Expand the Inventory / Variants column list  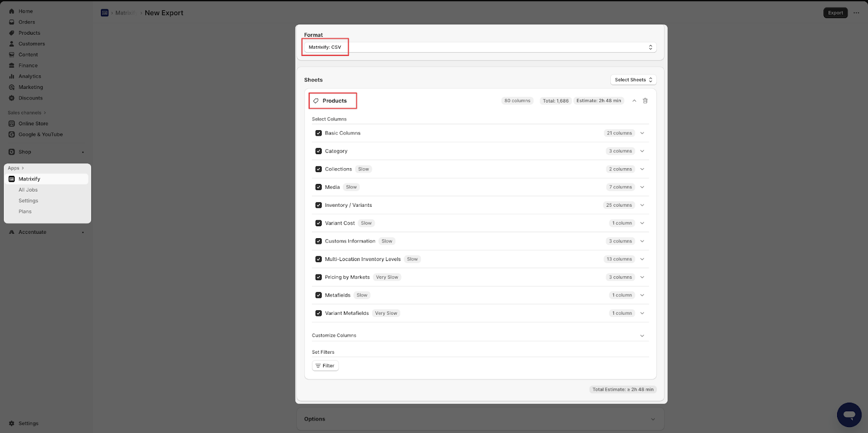click(642, 205)
